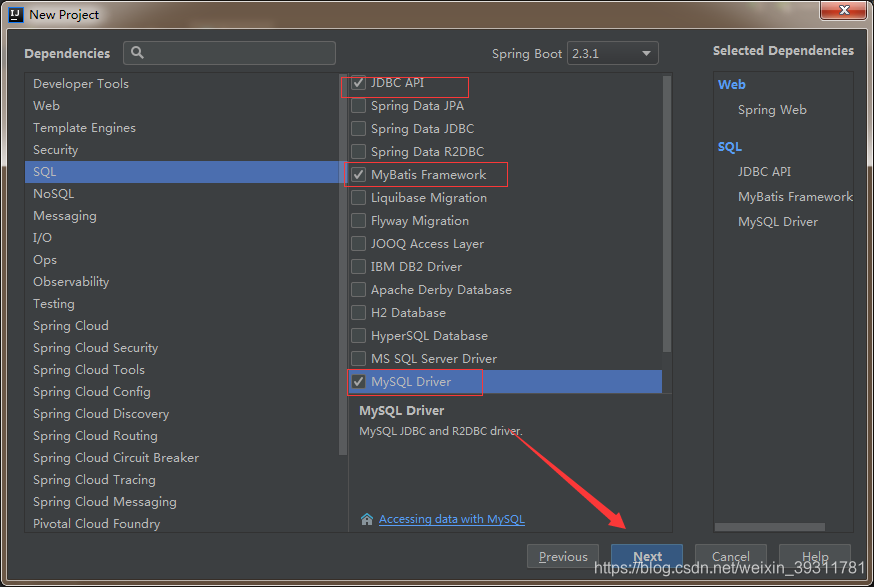Click the SQL heading in Selected Dependencies

(730, 147)
